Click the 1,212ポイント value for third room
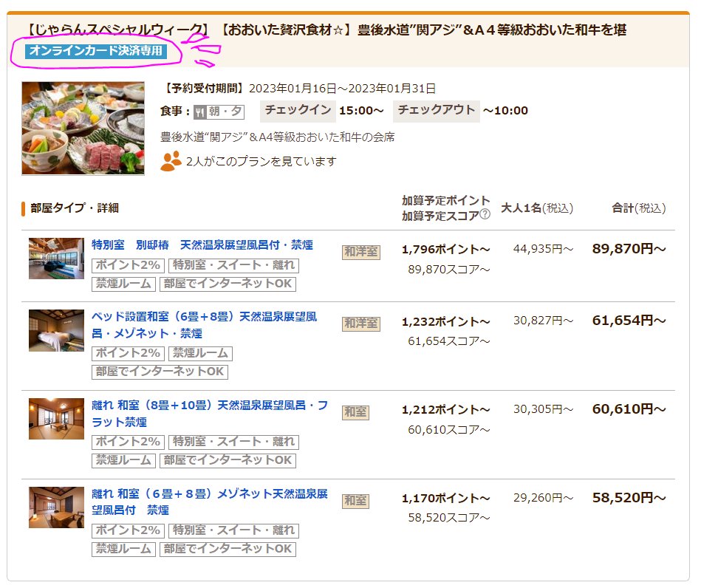 [445, 409]
